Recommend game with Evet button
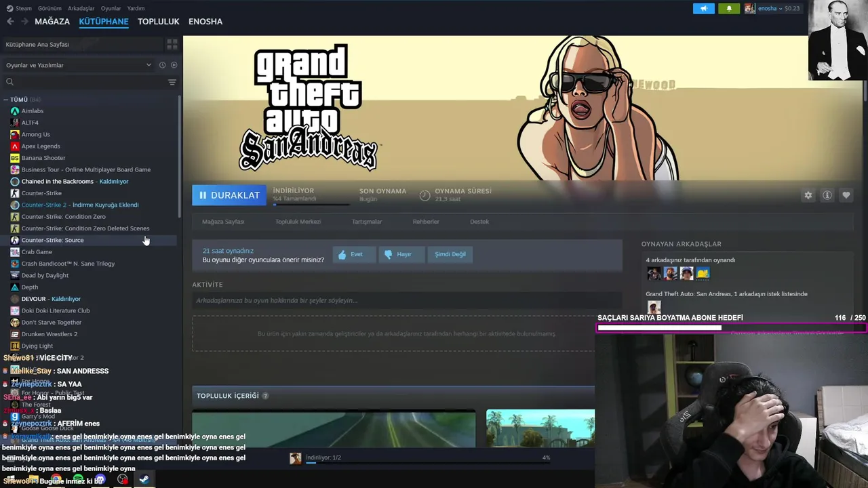The width and height of the screenshot is (868, 488). [x=353, y=254]
